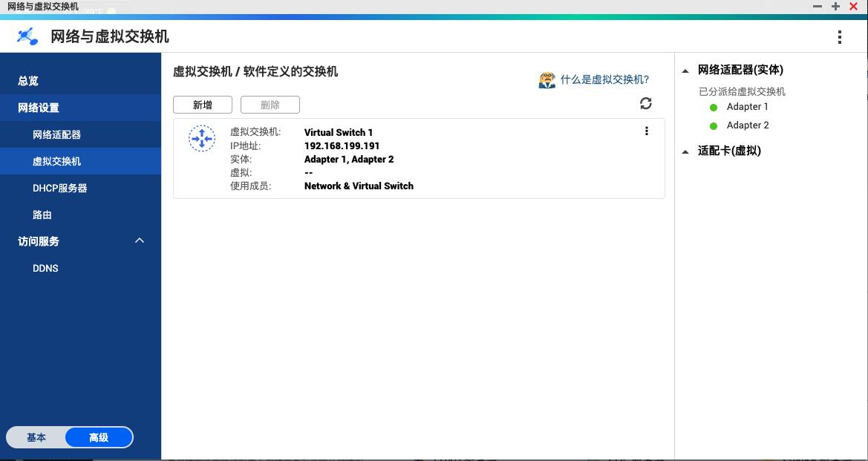868x461 pixels.
Task: Keep 高级 mode selected
Action: point(97,437)
